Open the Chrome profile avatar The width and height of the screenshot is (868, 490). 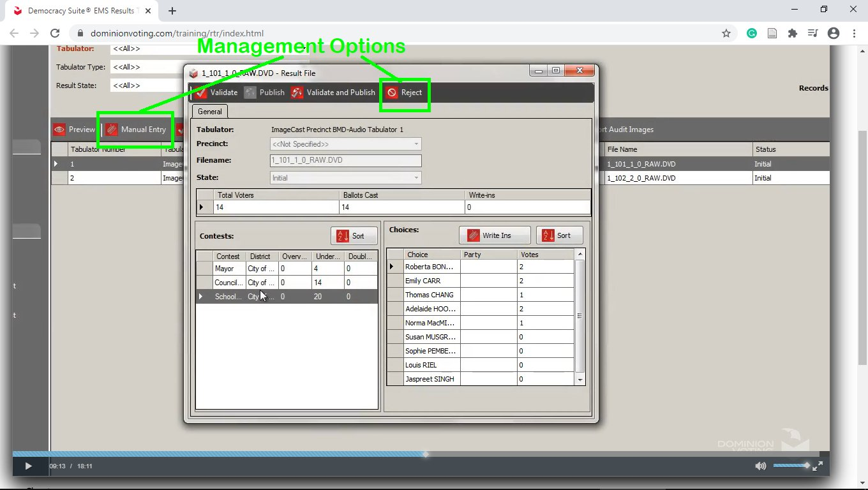pyautogui.click(x=834, y=33)
